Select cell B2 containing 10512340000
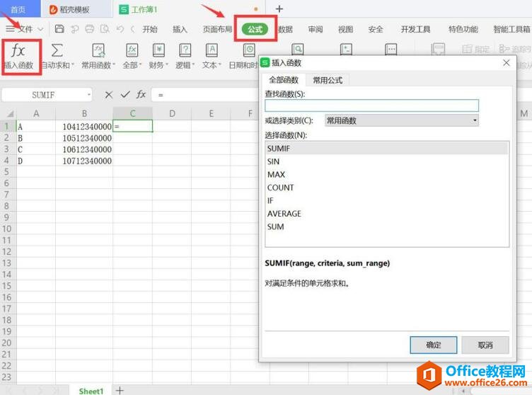Screen dimensions: 532x395 click(84, 138)
